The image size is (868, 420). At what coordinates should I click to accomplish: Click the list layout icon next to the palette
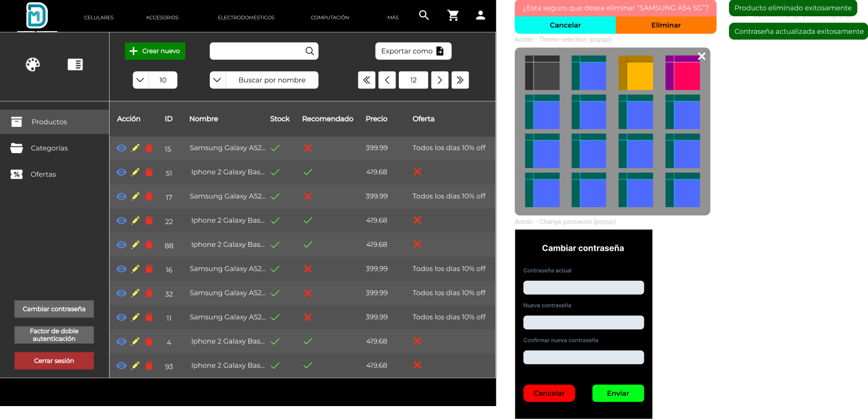[x=75, y=65]
